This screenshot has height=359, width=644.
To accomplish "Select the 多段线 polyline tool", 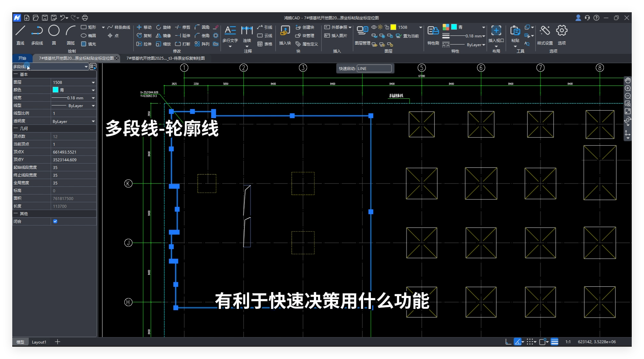I will 37,31.
